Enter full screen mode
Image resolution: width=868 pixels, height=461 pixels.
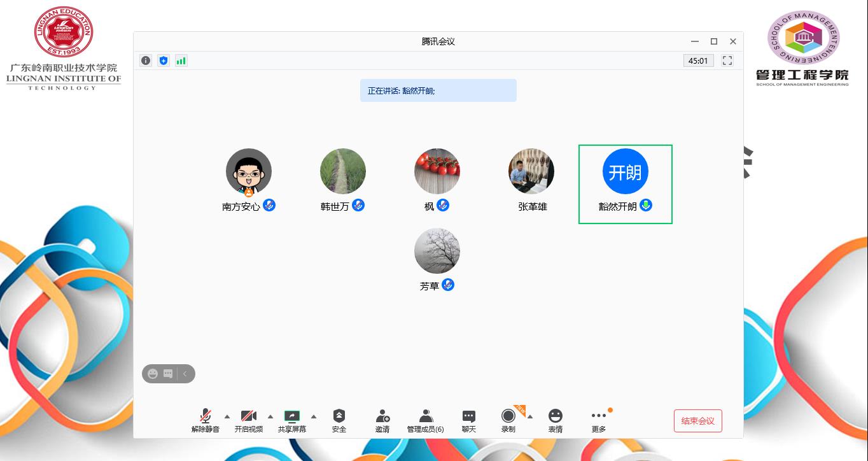tap(727, 60)
